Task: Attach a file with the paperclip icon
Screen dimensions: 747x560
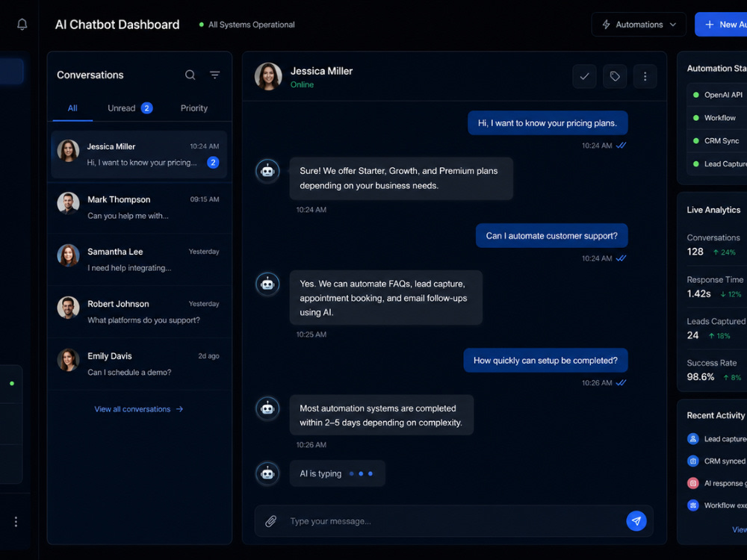Action: (270, 521)
